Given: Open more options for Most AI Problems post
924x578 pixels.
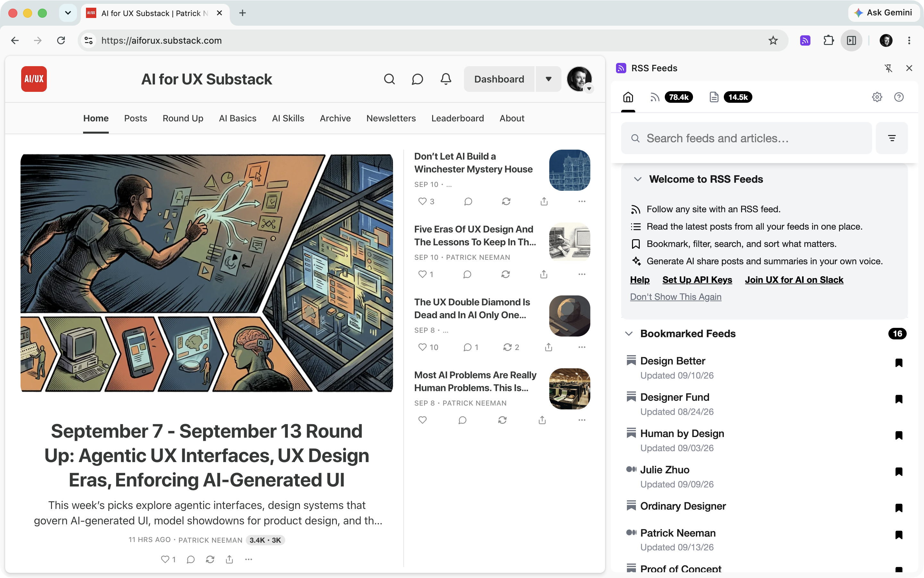Looking at the screenshot, I should (581, 420).
